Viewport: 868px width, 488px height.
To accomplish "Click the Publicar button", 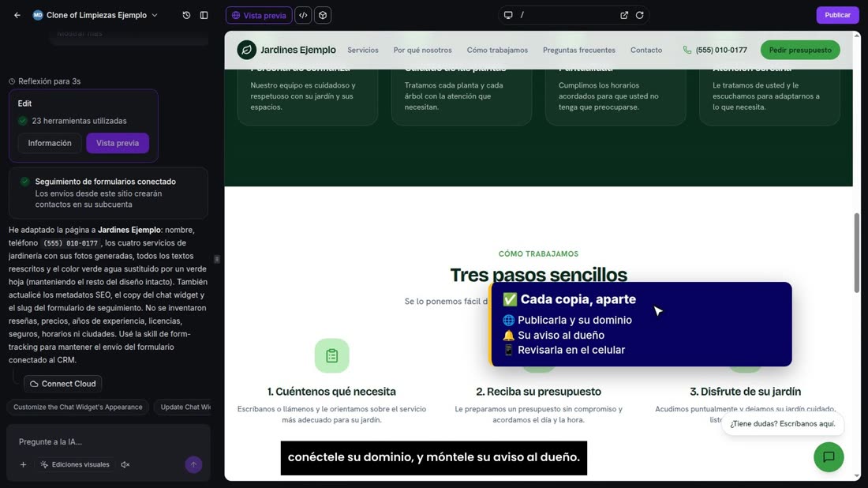I will coord(837,15).
